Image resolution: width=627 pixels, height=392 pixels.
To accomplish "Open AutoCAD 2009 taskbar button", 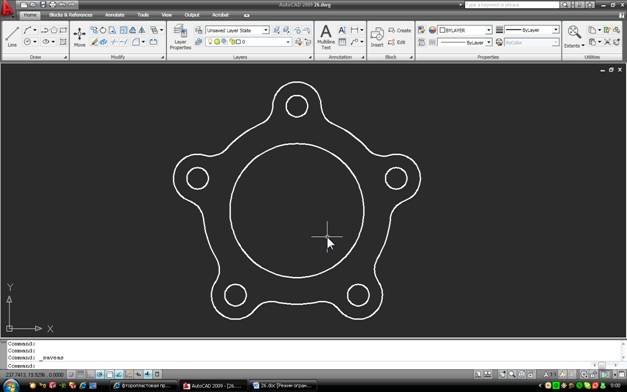I will (213, 386).
